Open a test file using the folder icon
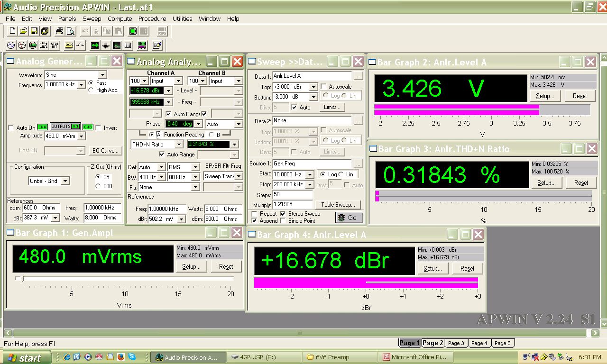607x364 pixels. 23,31
